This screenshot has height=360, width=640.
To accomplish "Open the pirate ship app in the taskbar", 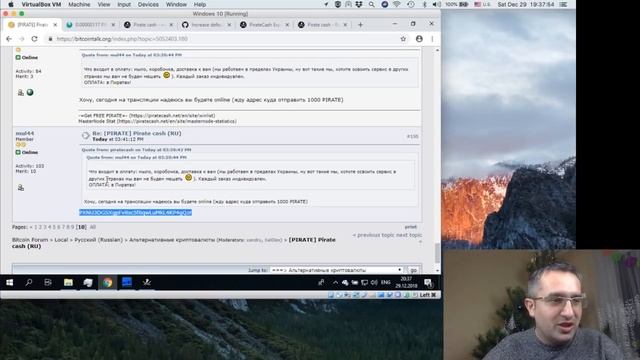I will coord(147,282).
